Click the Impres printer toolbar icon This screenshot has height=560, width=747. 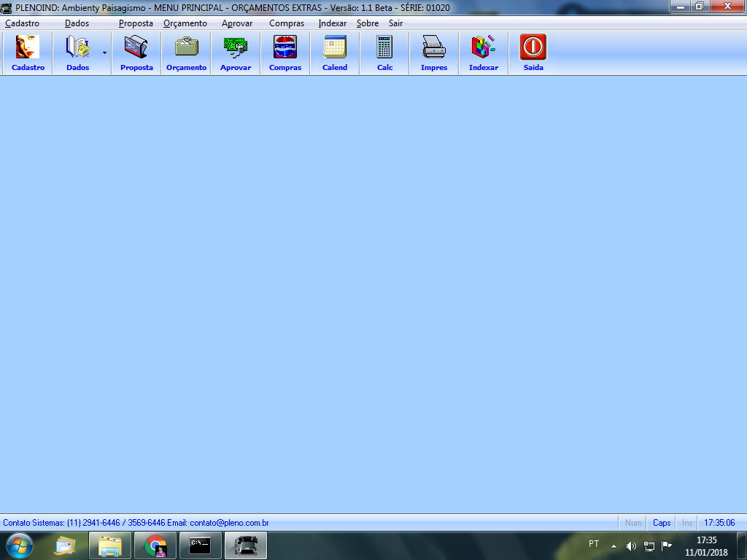pyautogui.click(x=434, y=52)
